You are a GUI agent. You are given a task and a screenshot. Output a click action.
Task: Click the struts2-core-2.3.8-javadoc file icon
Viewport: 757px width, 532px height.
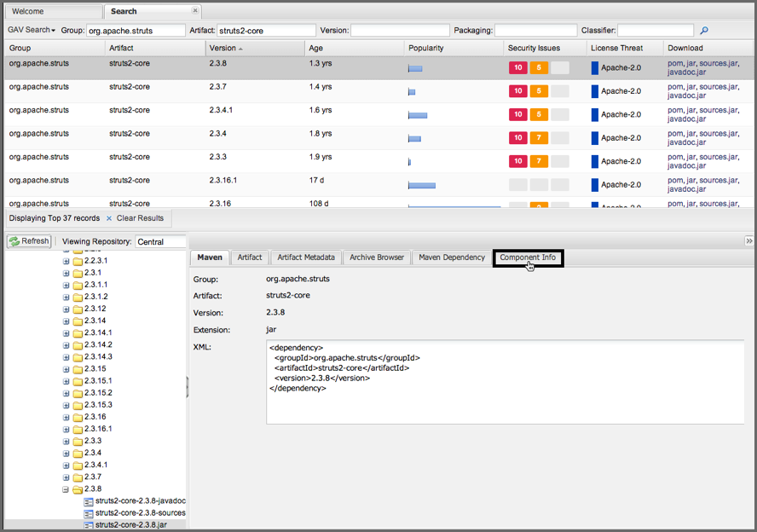click(x=89, y=501)
